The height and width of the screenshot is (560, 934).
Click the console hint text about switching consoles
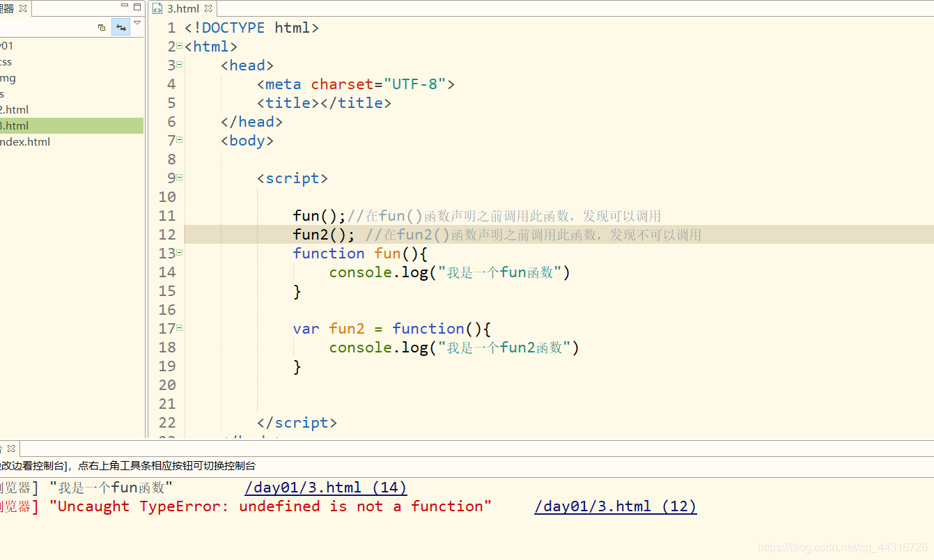click(128, 466)
